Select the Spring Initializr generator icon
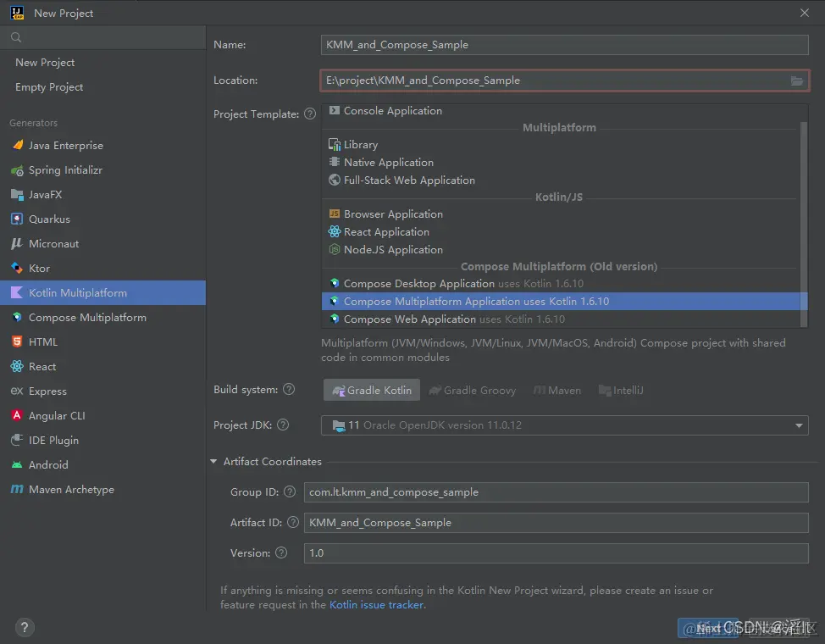The image size is (825, 644). click(17, 170)
